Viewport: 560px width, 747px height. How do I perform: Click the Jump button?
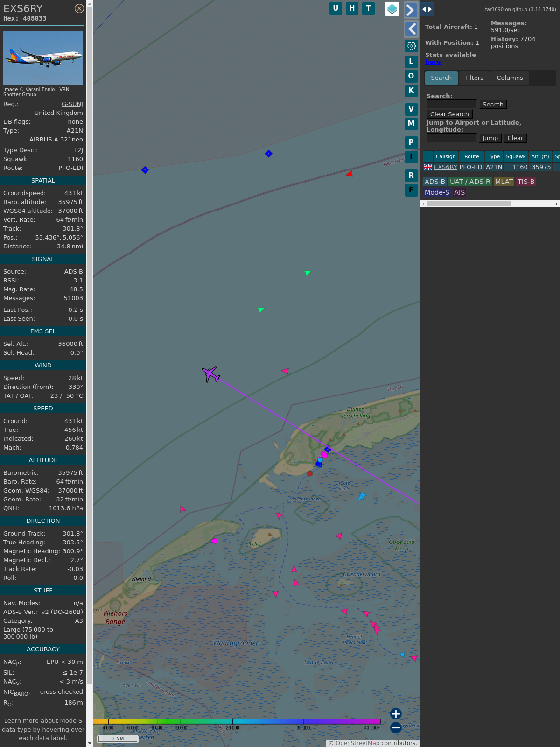(490, 138)
